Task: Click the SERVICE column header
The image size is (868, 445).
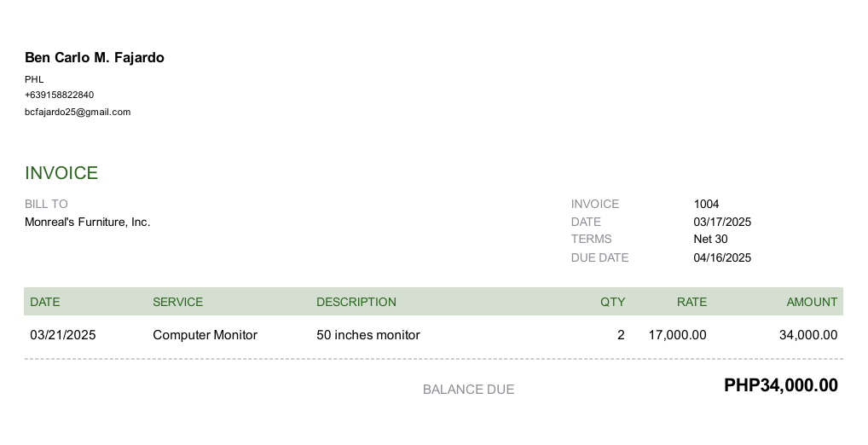Action: [x=177, y=302]
